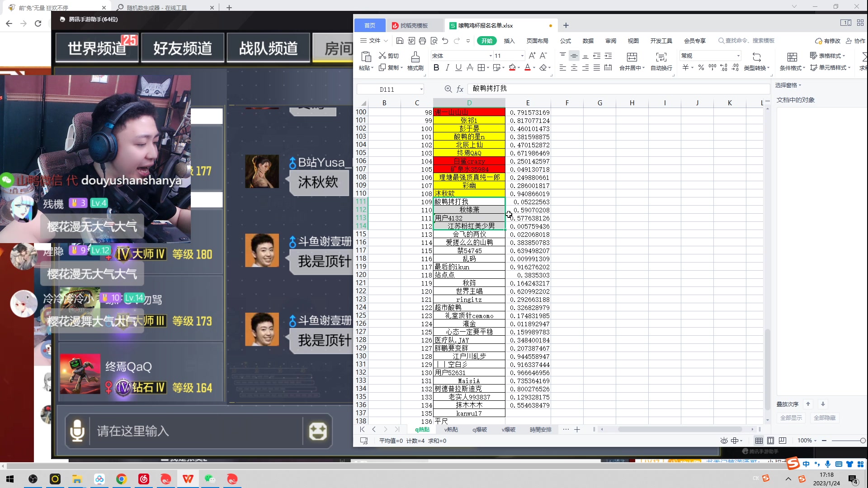This screenshot has width=868, height=488.
Task: Open the File menu in WPS
Action: [374, 41]
